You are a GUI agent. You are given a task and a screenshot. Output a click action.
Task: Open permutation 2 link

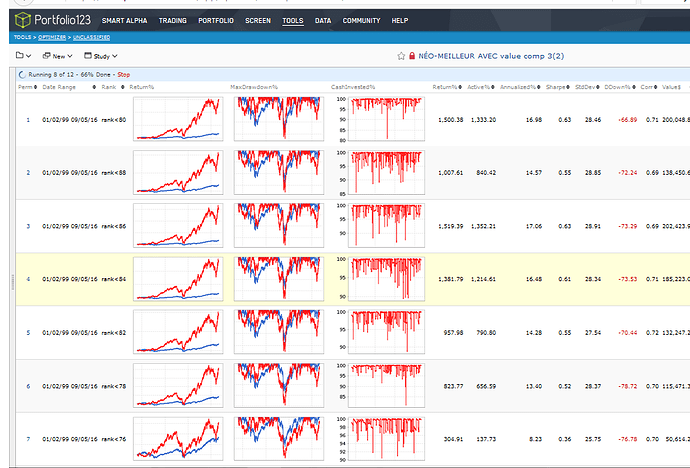(28, 173)
